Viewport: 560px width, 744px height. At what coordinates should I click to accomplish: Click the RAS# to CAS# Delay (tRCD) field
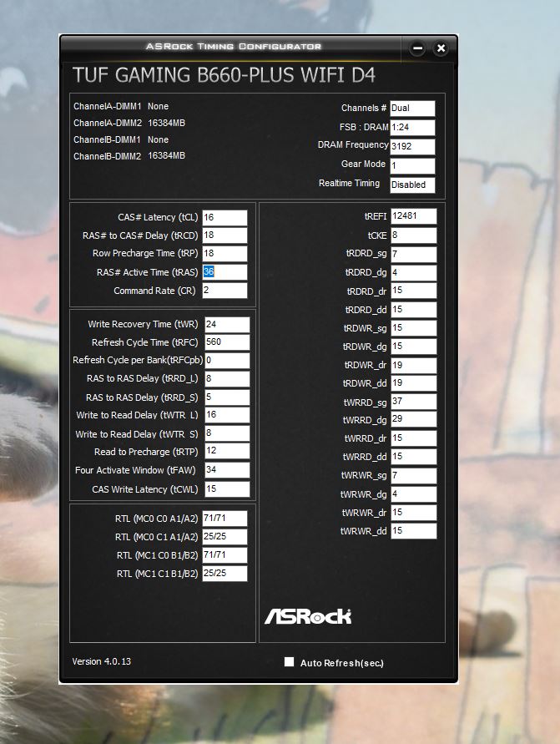[x=225, y=235]
